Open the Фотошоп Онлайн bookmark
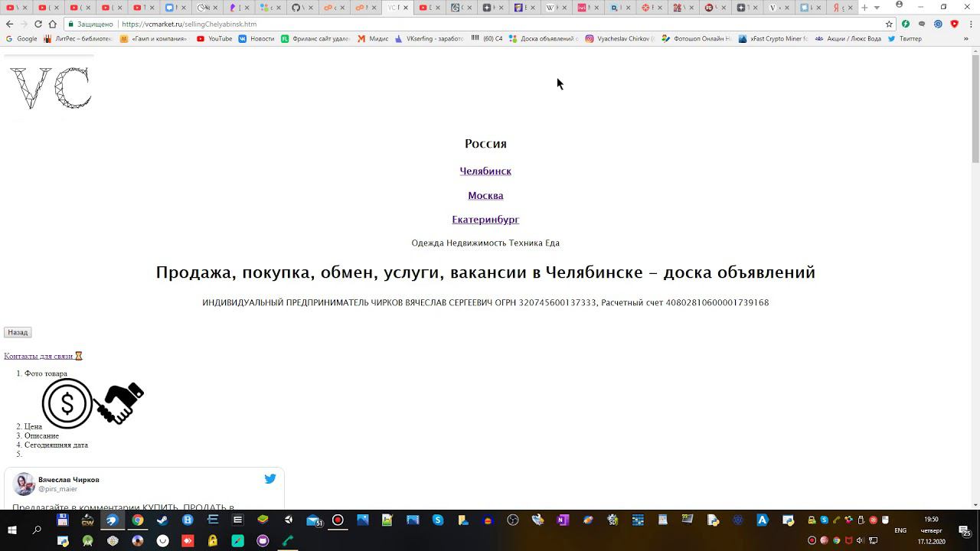Image resolution: width=980 pixels, height=551 pixels. click(696, 38)
